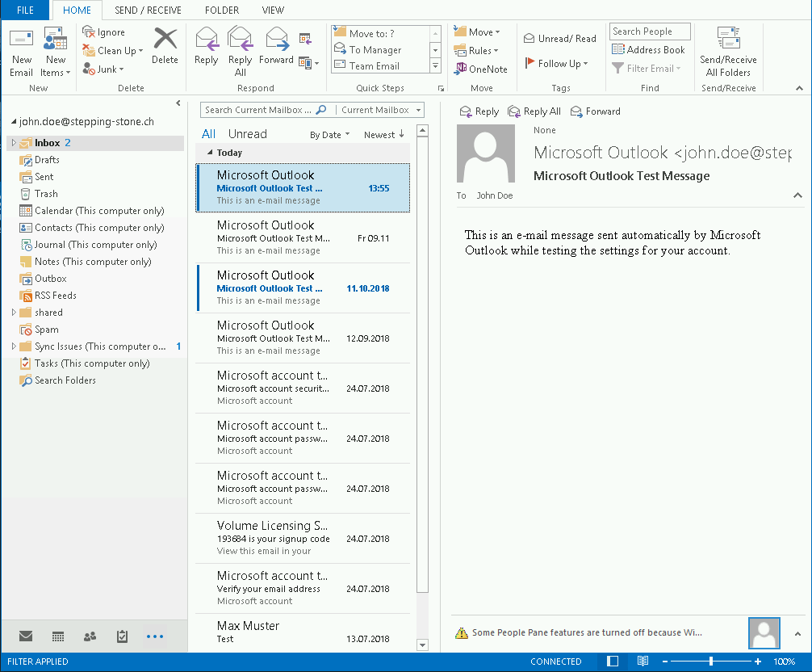Toggle Unread/Read status of message

tap(559, 38)
